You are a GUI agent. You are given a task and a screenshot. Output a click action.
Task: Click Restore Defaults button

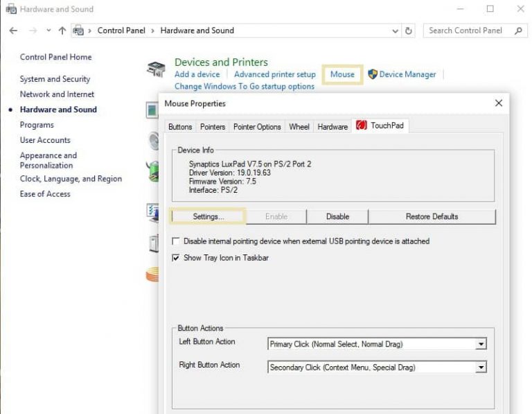tap(432, 216)
